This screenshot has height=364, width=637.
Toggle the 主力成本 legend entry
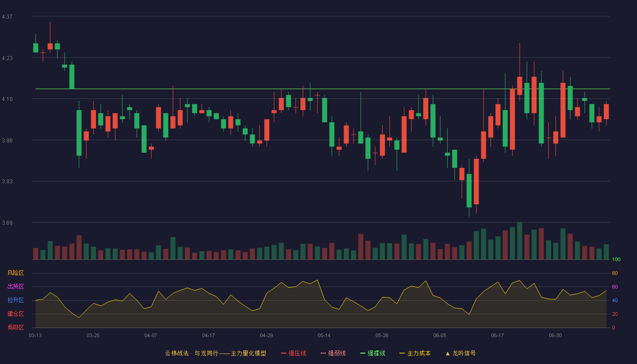coord(415,353)
